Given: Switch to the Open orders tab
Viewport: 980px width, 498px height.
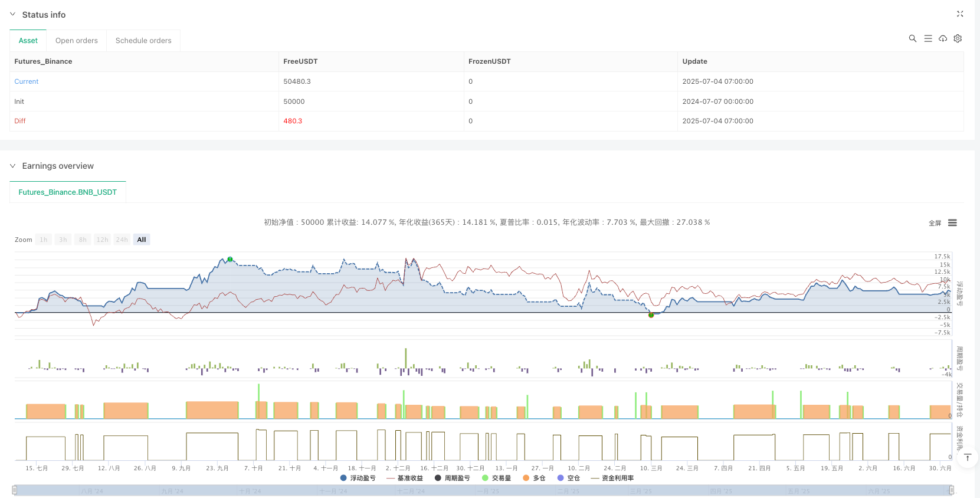Looking at the screenshot, I should tap(77, 41).
